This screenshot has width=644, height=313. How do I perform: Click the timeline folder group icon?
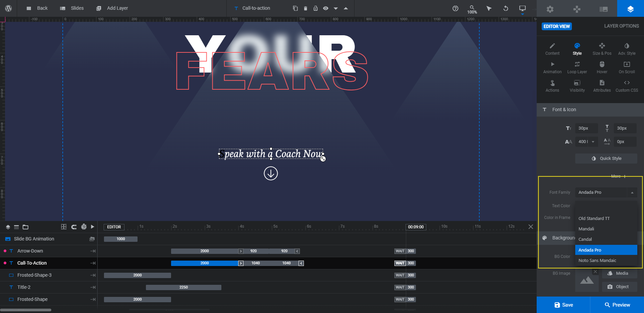coord(25,227)
